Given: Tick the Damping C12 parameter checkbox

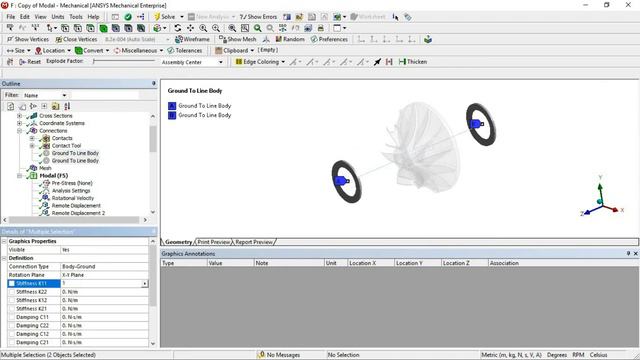Looking at the screenshot, I should point(11,334).
